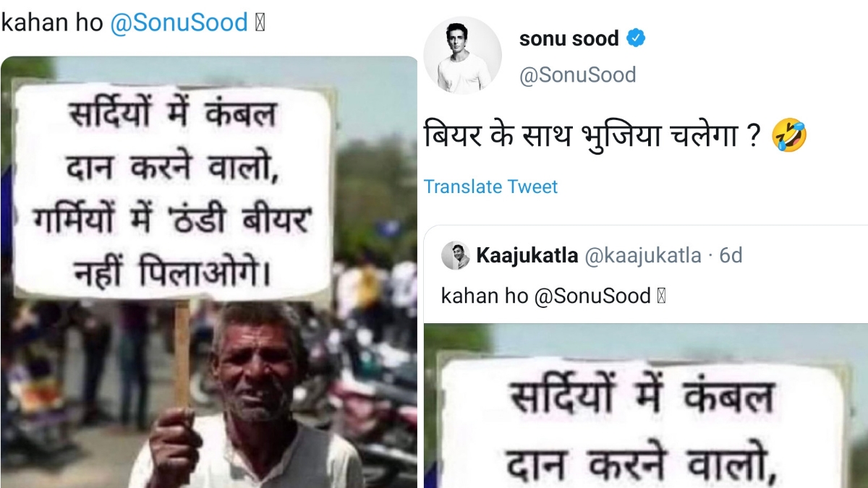Click the gray @SonuSood handle under the name
Viewport: 868px width, 488px height.
click(x=577, y=74)
